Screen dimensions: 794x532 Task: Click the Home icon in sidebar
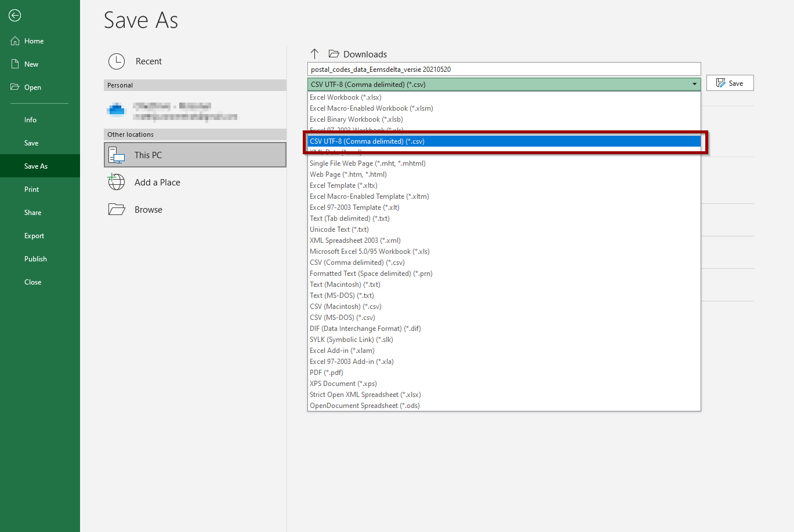[x=15, y=41]
